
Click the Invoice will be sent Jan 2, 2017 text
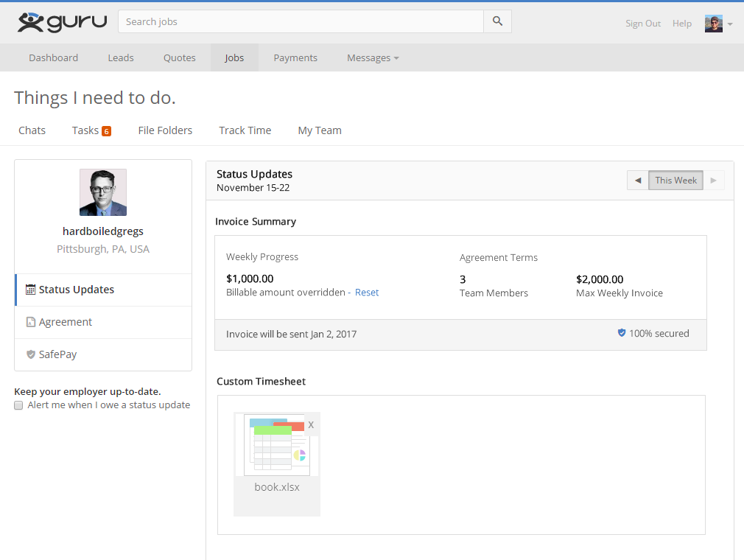tap(291, 334)
